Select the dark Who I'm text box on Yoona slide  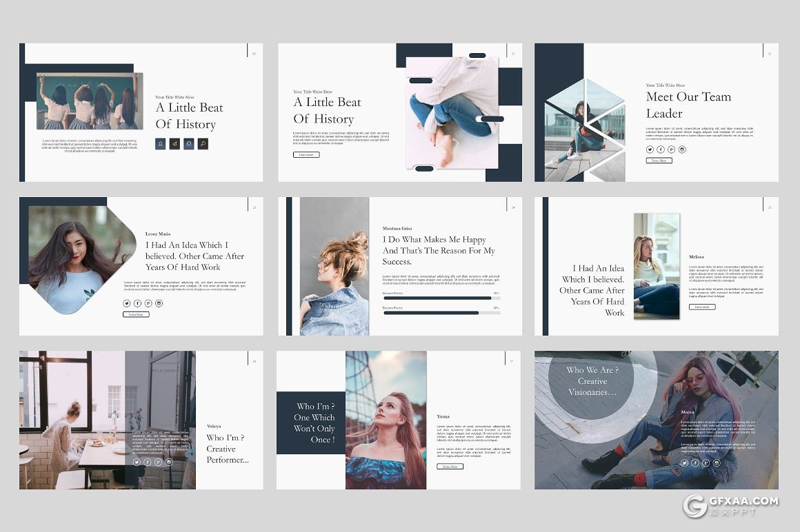[x=311, y=422]
